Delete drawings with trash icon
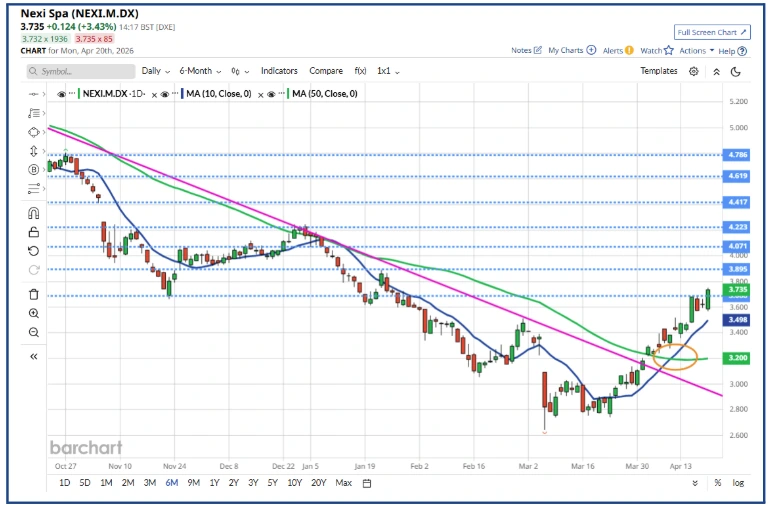768x505 pixels. (34, 294)
